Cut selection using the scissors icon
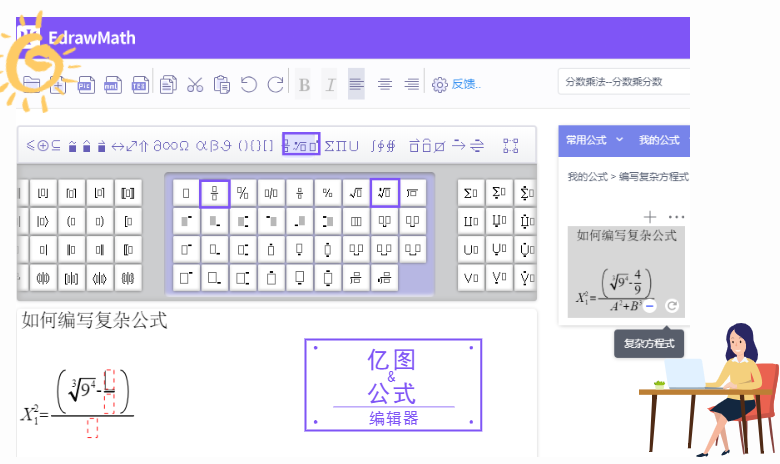The image size is (780, 464). click(195, 85)
